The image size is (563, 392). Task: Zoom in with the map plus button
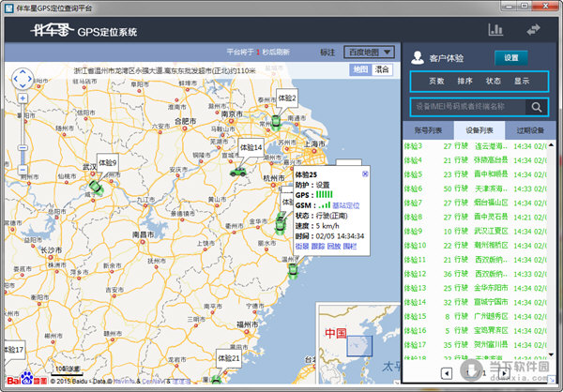[23, 98]
